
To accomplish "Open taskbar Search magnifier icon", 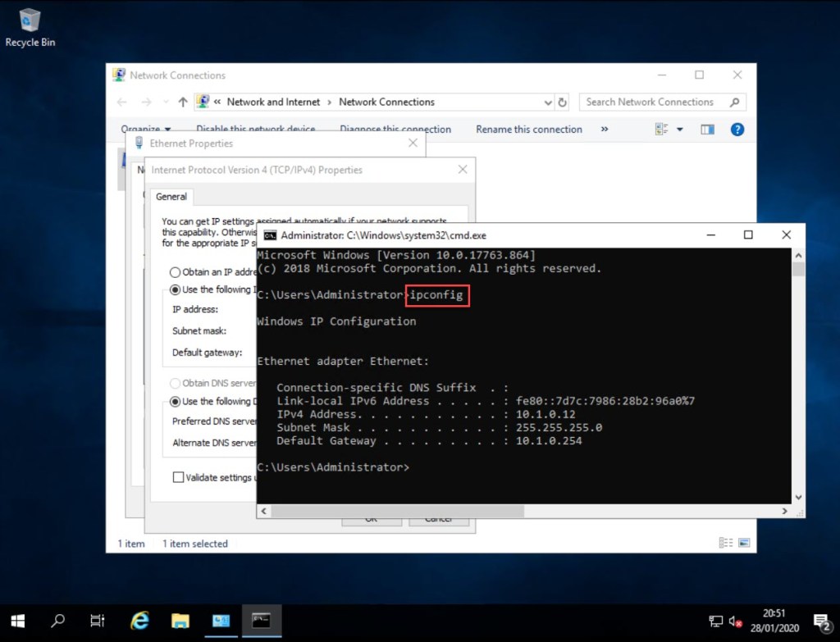I will click(x=57, y=621).
